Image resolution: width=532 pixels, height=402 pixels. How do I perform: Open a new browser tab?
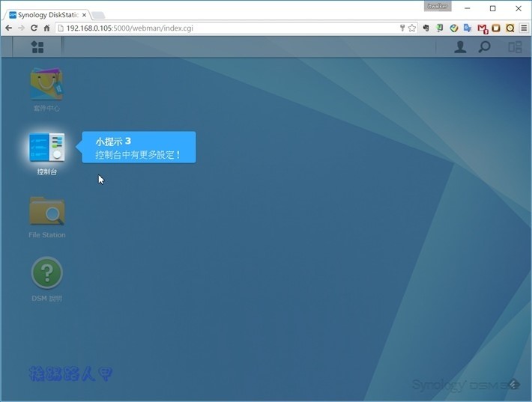pos(98,14)
